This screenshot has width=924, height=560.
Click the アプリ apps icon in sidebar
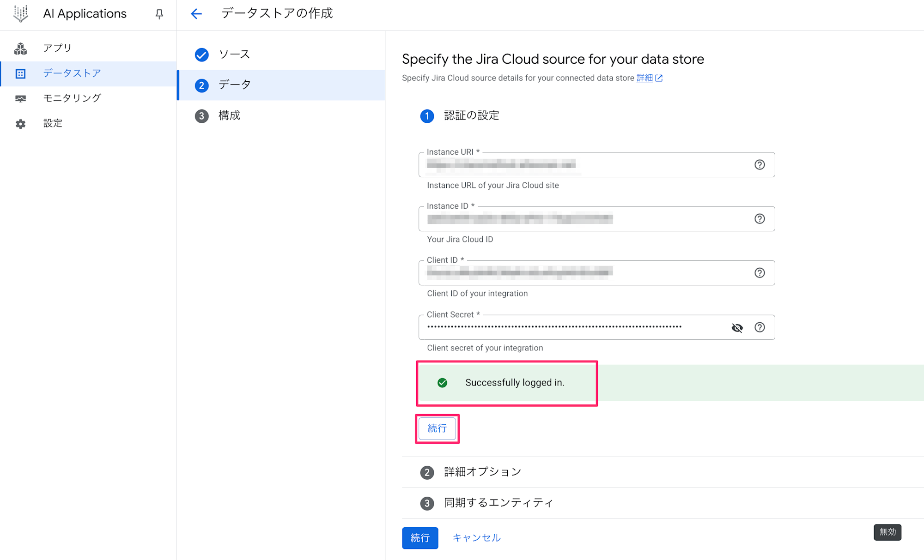[x=21, y=48]
